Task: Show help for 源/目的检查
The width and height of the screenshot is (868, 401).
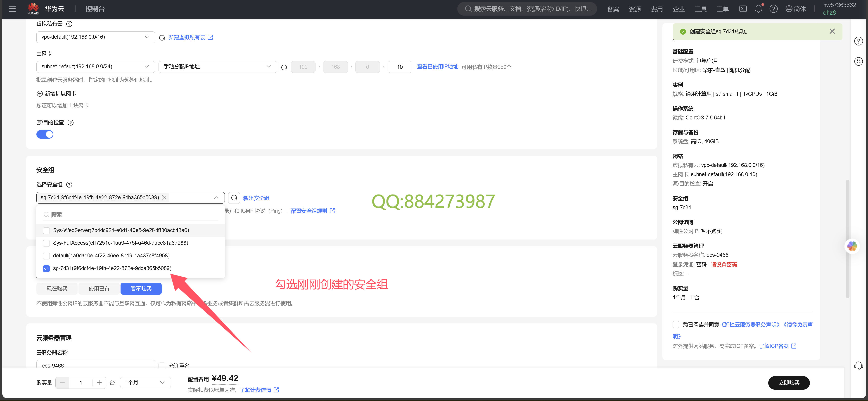Action: pyautogui.click(x=70, y=123)
